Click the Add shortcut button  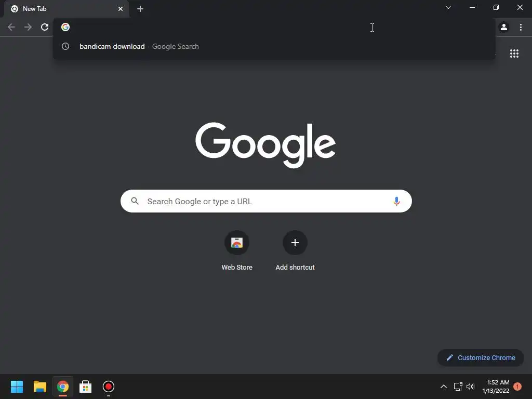tap(295, 251)
